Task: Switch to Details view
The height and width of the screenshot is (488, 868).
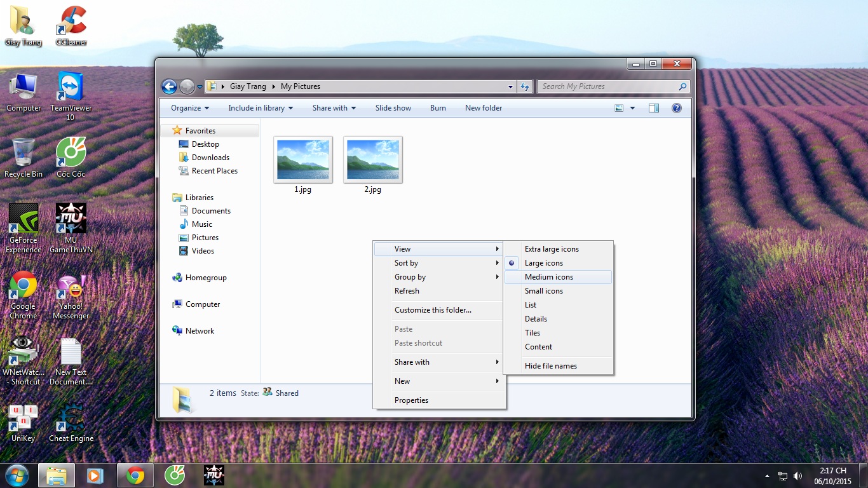Action: point(558,319)
